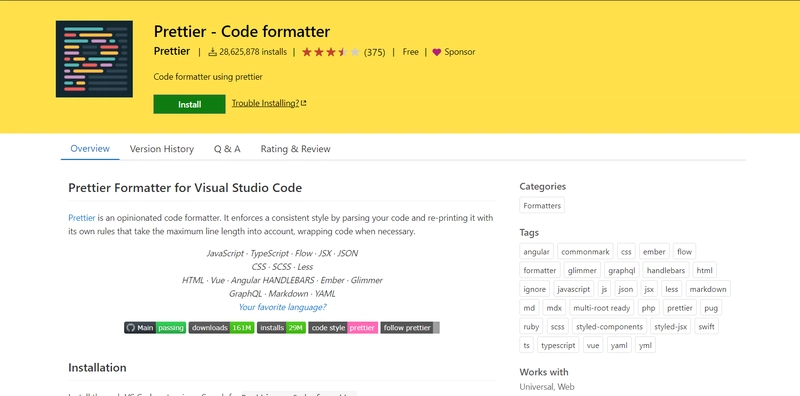Screen dimensions: 800x396
Task: Click the Prettier - Code formatter title
Action: click(242, 32)
